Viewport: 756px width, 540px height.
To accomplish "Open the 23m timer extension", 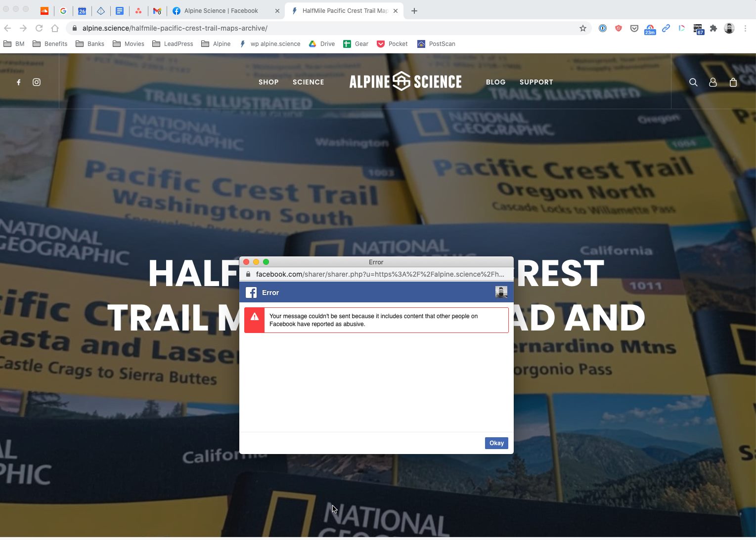I will [x=650, y=29].
